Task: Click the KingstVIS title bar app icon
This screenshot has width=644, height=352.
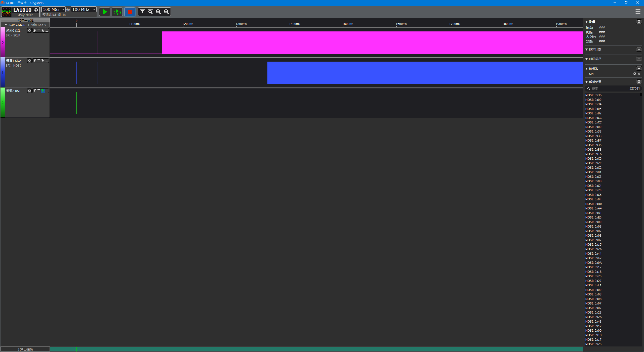Action: pos(3,3)
